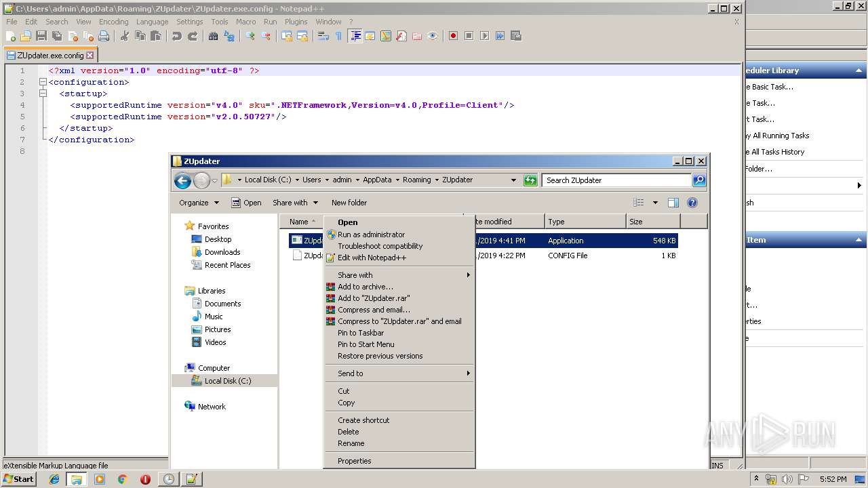868x488 pixels.
Task: Click the Search ZUpdater field
Action: [x=616, y=180]
